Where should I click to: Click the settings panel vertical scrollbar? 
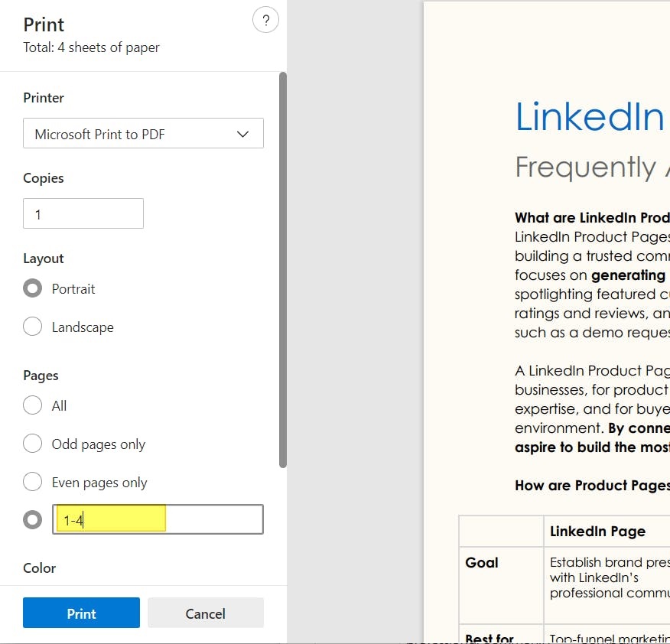(282, 270)
